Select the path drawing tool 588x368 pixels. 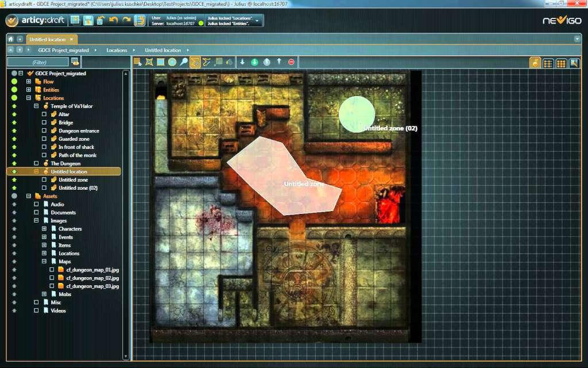pyautogui.click(x=207, y=62)
